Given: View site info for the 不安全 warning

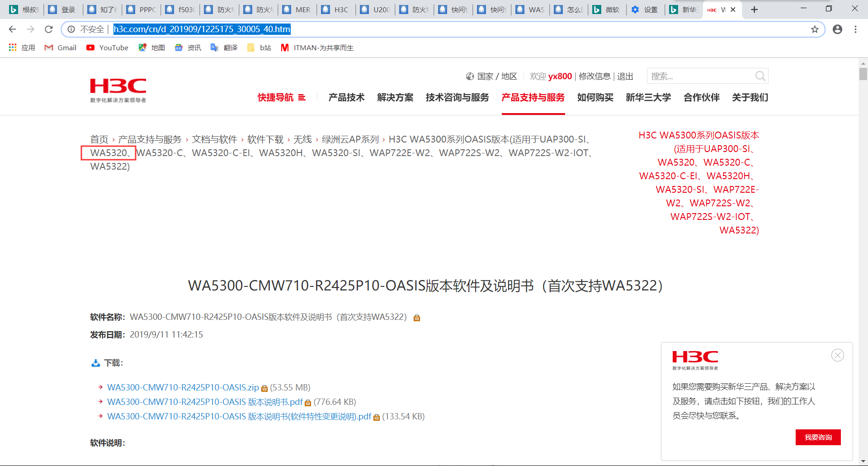Looking at the screenshot, I should point(71,29).
